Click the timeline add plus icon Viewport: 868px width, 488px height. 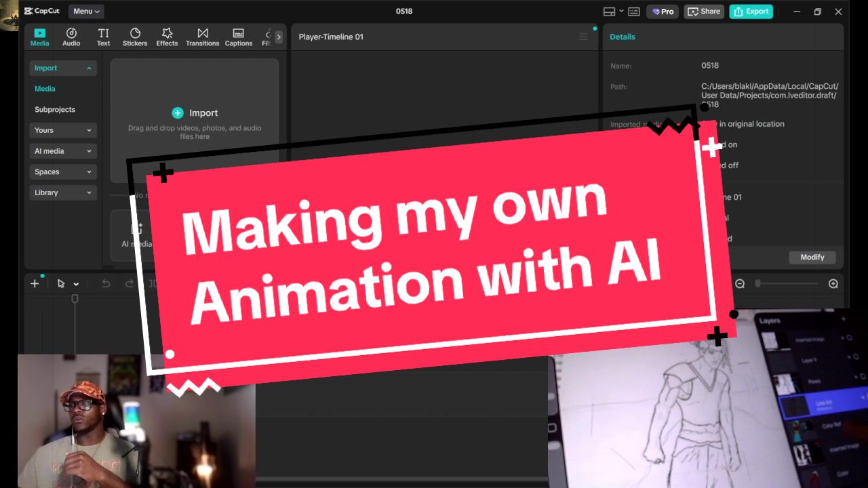pos(35,284)
